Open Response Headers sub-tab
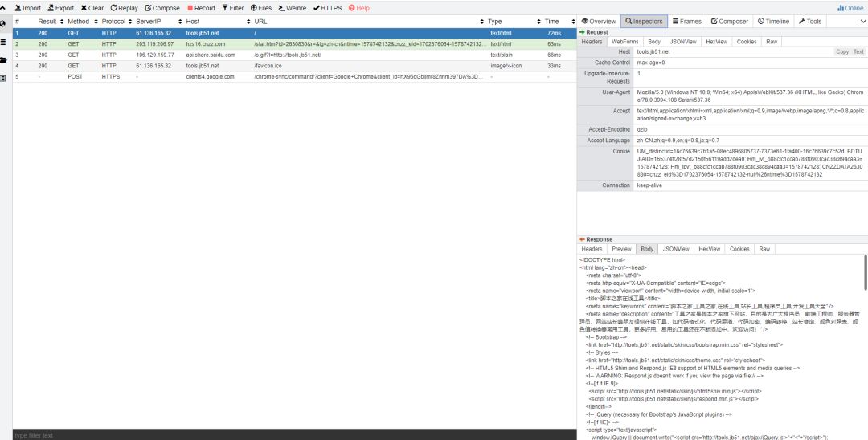The width and height of the screenshot is (868, 440). (592, 249)
